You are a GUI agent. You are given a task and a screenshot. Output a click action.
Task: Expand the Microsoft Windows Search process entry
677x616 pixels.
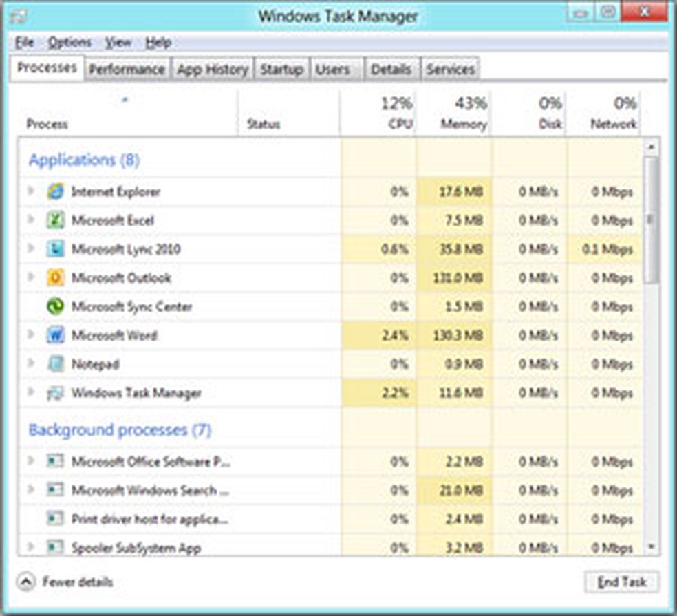click(30, 490)
